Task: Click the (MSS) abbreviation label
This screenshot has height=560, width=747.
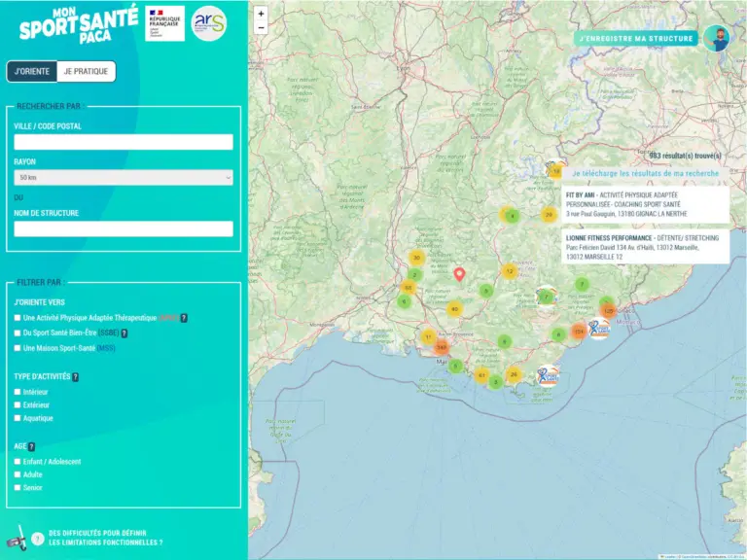Action: click(x=106, y=349)
